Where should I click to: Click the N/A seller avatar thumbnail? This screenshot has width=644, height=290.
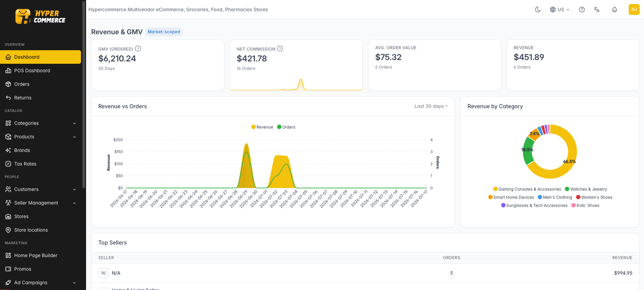pos(103,273)
